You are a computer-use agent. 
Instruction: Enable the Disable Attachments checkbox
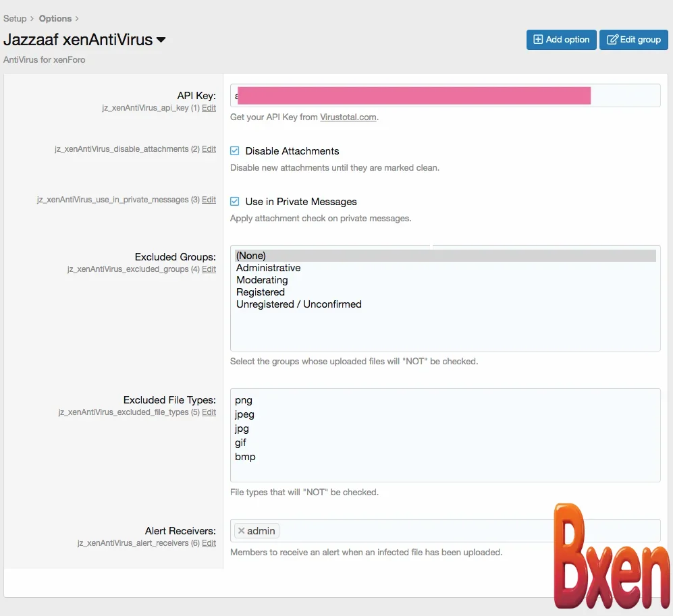236,150
